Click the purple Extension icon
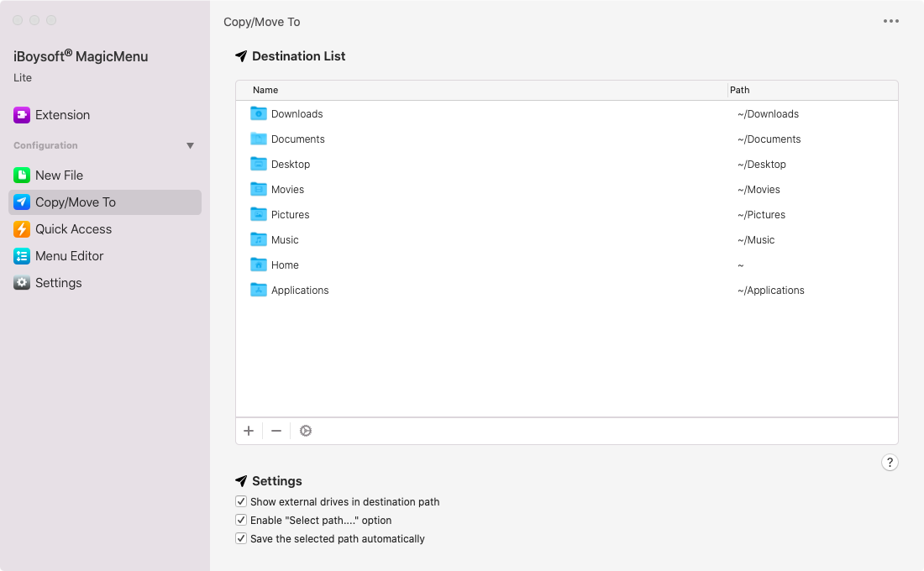Screen dimensions: 924x571 22,115
